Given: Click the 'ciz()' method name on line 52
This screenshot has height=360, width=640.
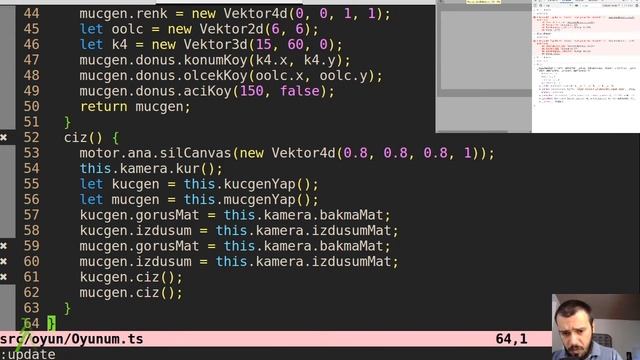Looking at the screenshot, I should tap(83, 138).
